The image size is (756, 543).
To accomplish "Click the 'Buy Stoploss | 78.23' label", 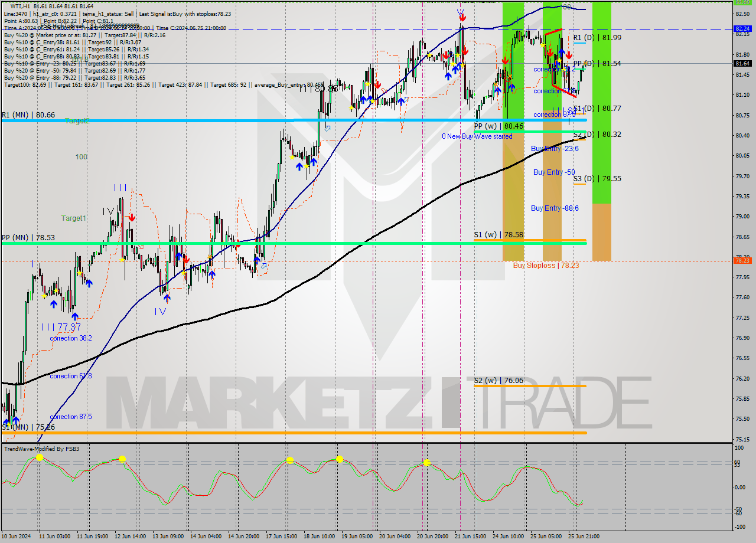I will click(x=546, y=266).
